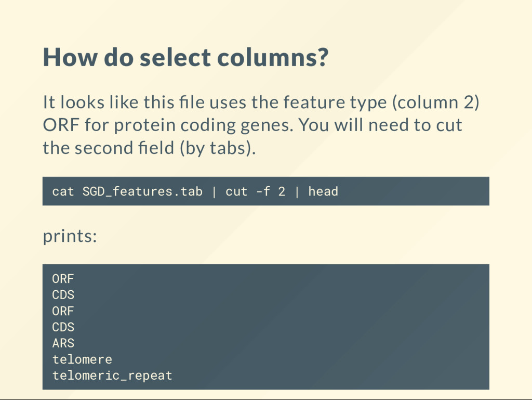The height and width of the screenshot is (400, 532).
Task: Click the command code block with cat SGD_features.tab
Action: pos(265,191)
